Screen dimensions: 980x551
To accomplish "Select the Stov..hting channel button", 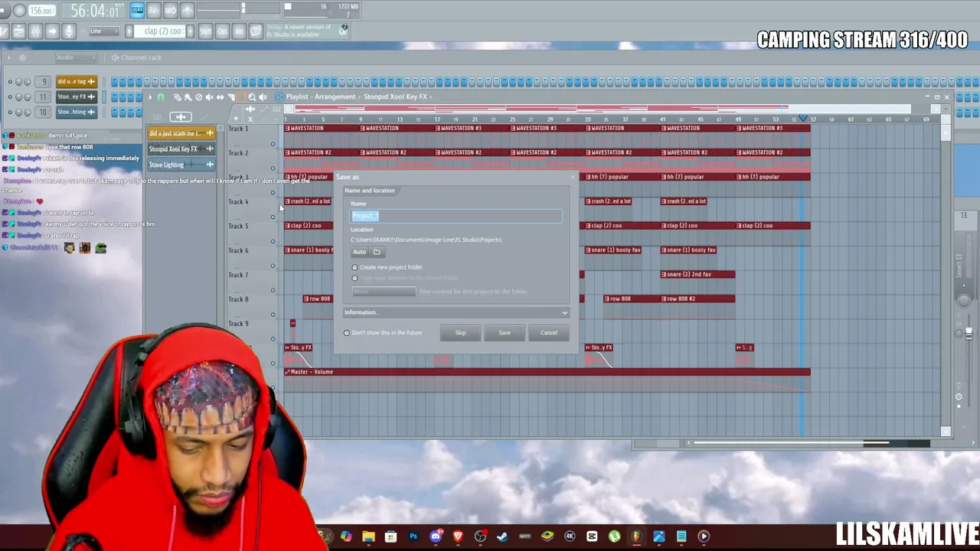I will click(76, 112).
